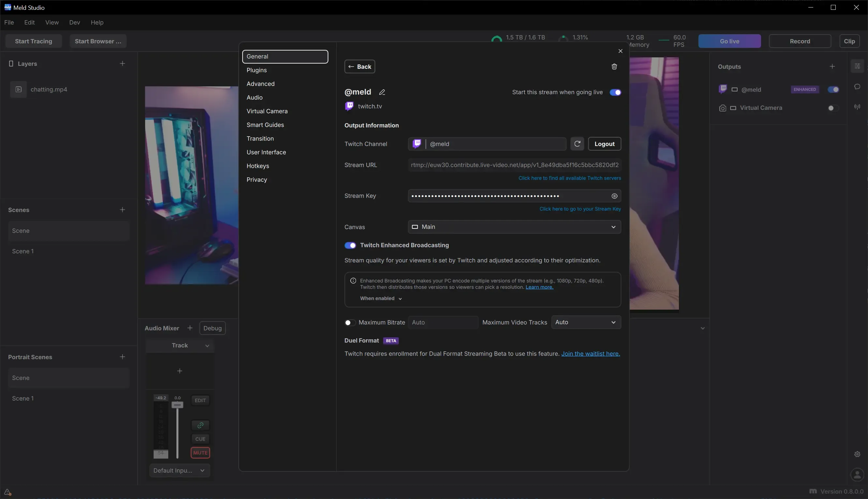Click the edit pencil icon next to @meld

coord(382,92)
